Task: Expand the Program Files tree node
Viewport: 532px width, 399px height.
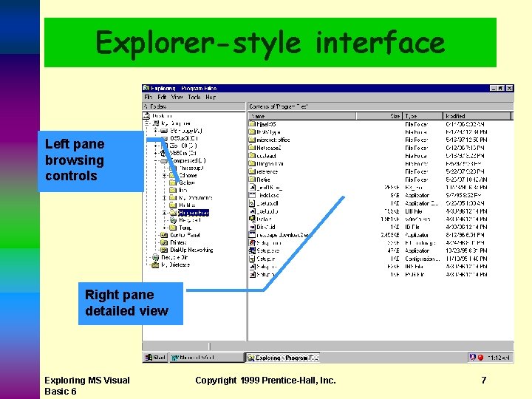Action: pyautogui.click(x=165, y=213)
